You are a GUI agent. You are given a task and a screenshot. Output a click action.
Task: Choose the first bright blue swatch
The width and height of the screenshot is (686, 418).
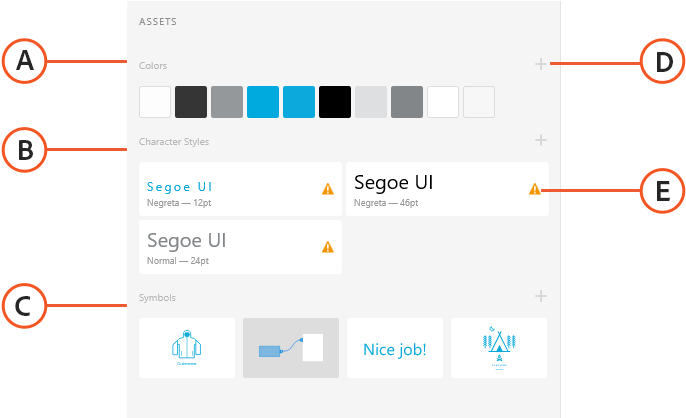point(263,102)
